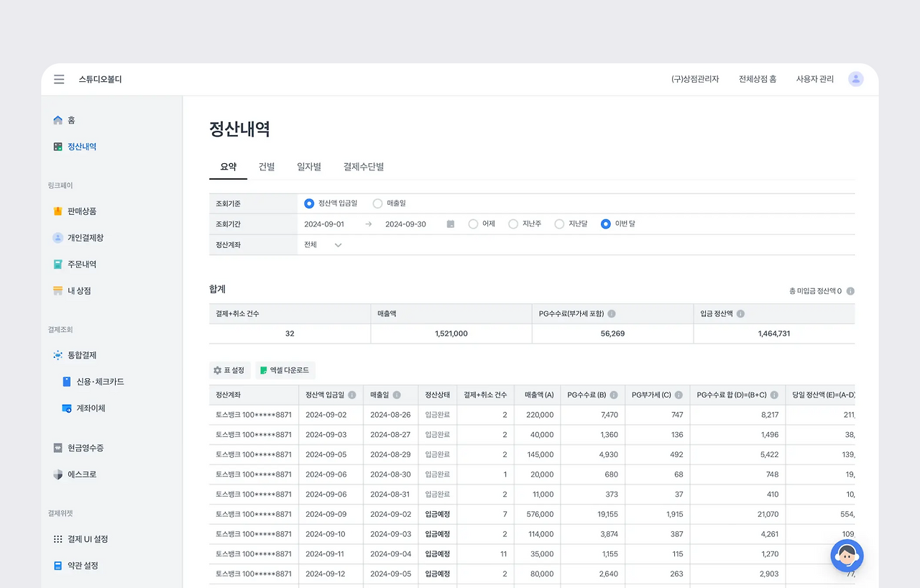
Task: Switch to the 일자별 tab
Action: (309, 167)
